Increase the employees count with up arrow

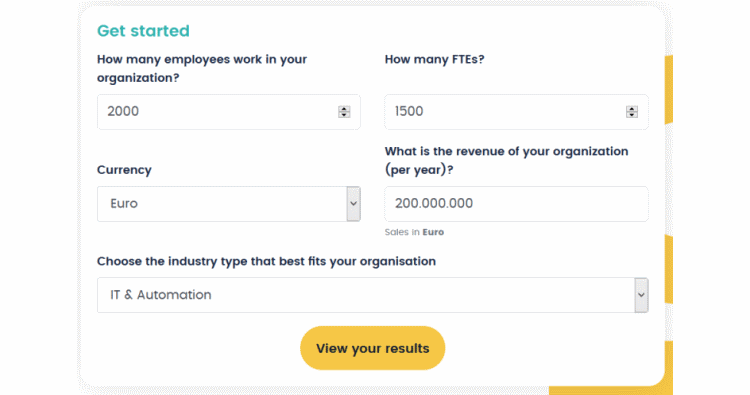point(344,109)
